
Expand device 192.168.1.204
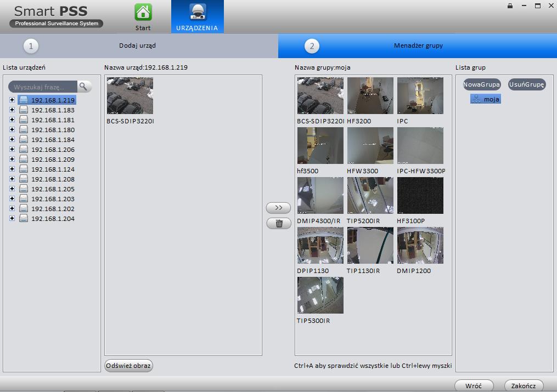pyautogui.click(x=12, y=218)
